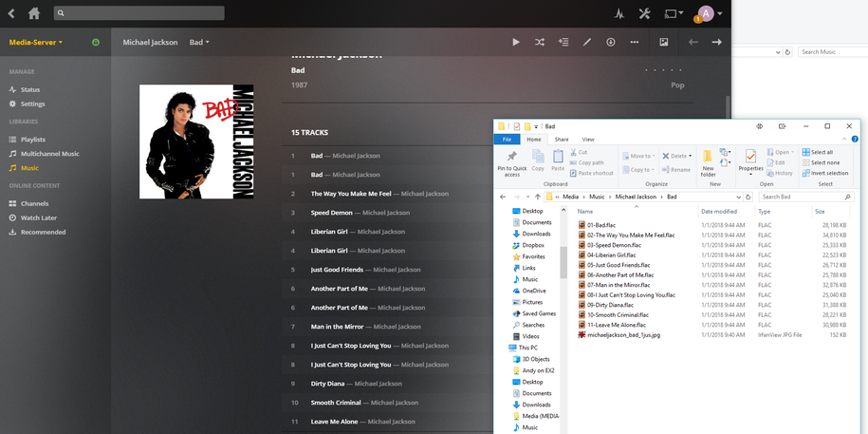This screenshot has width=868, height=434.
Task: Collapse the ribbon with chevron
Action: click(x=844, y=140)
